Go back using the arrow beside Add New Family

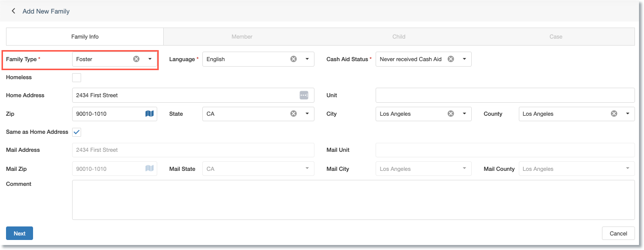tap(14, 11)
